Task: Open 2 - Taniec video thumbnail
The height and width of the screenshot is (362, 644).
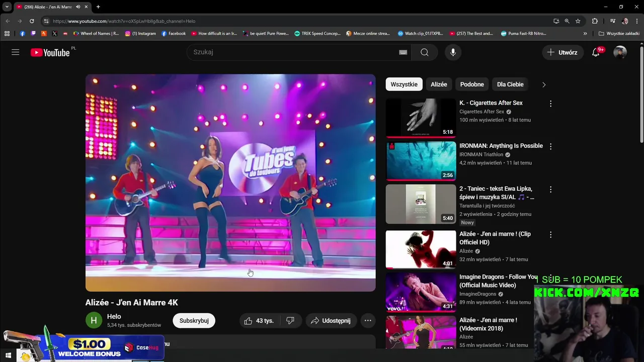Action: 421,204
